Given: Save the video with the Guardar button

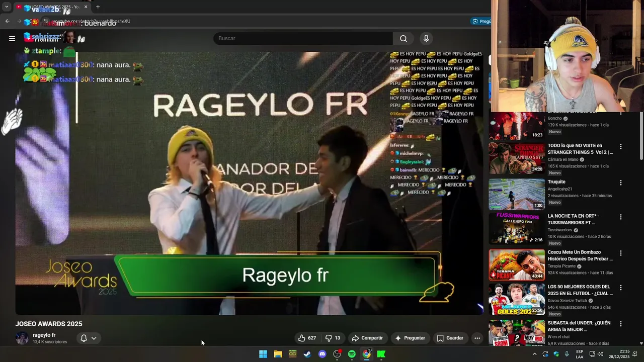Looking at the screenshot, I should [x=450, y=338].
